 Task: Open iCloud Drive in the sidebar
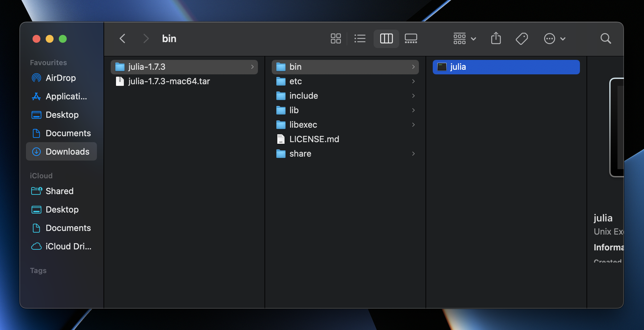pyautogui.click(x=61, y=246)
